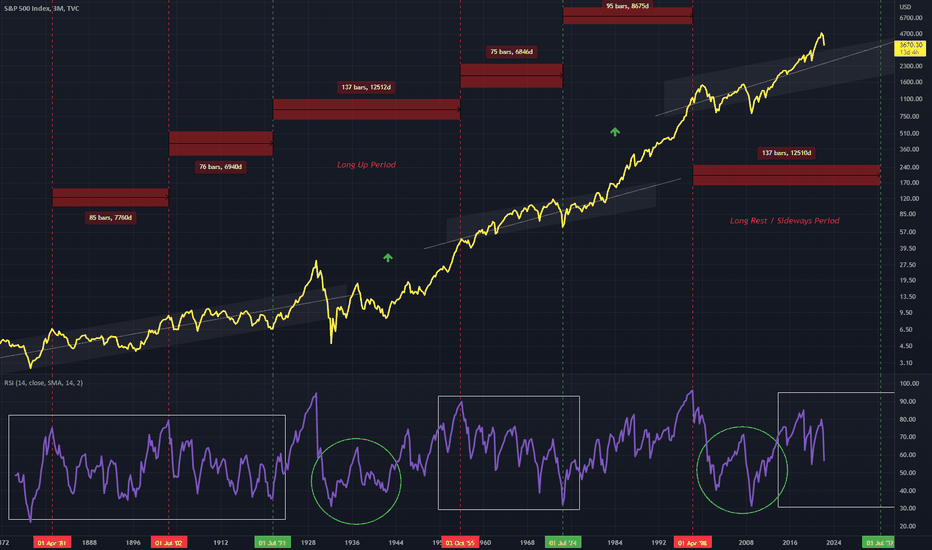Click the 100.00 RSI scale value
The image size is (932, 550).
[x=909, y=384]
